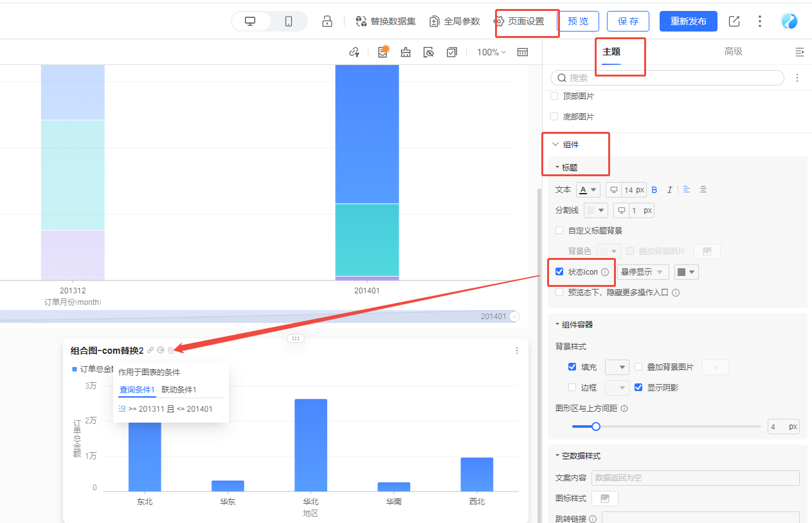Click bold text formatting icon
This screenshot has width=812, height=523.
click(654, 190)
